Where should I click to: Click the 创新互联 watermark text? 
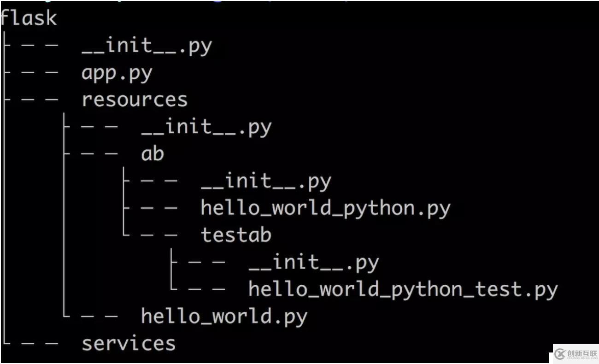click(582, 354)
